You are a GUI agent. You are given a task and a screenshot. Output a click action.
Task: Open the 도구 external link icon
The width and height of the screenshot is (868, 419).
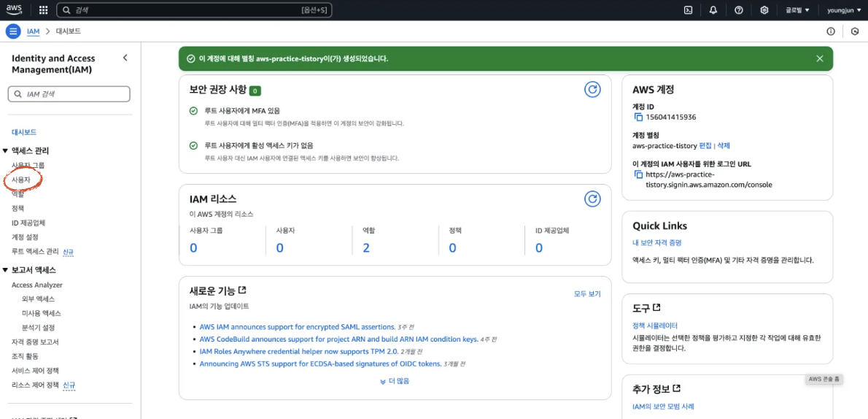(x=656, y=307)
